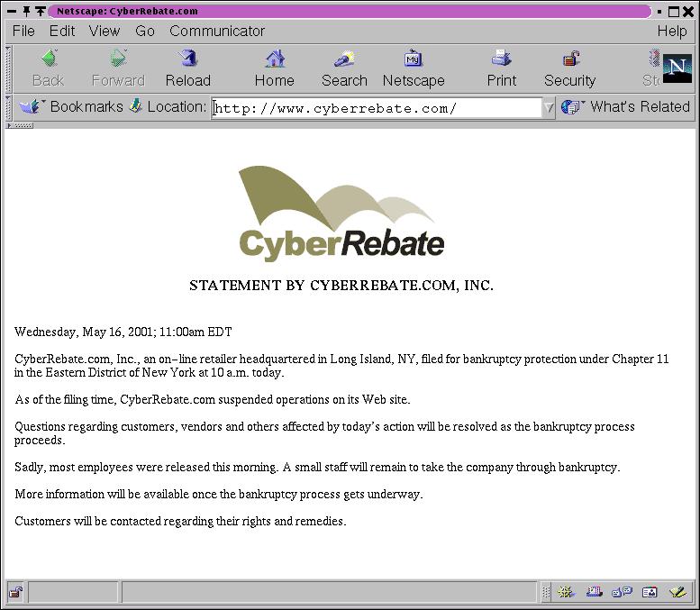Click the line Sadly, most employees were released
The image size is (700, 610).
(x=317, y=467)
